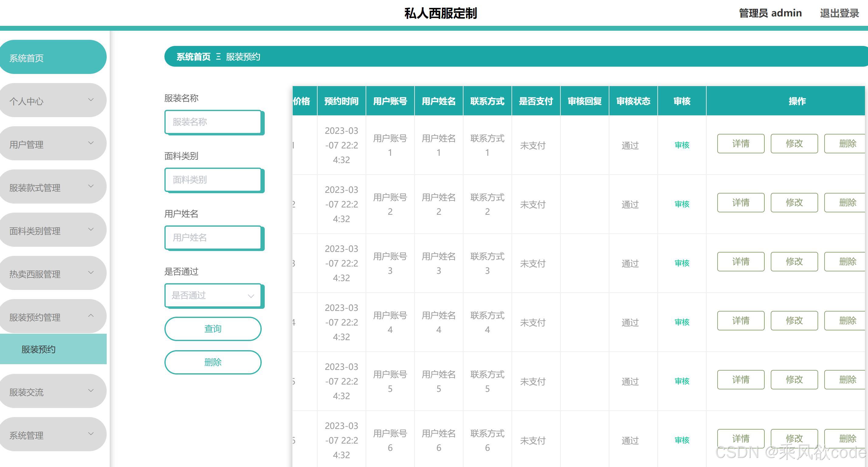
Task: Select the 服装预约 submenu item
Action: 53,349
